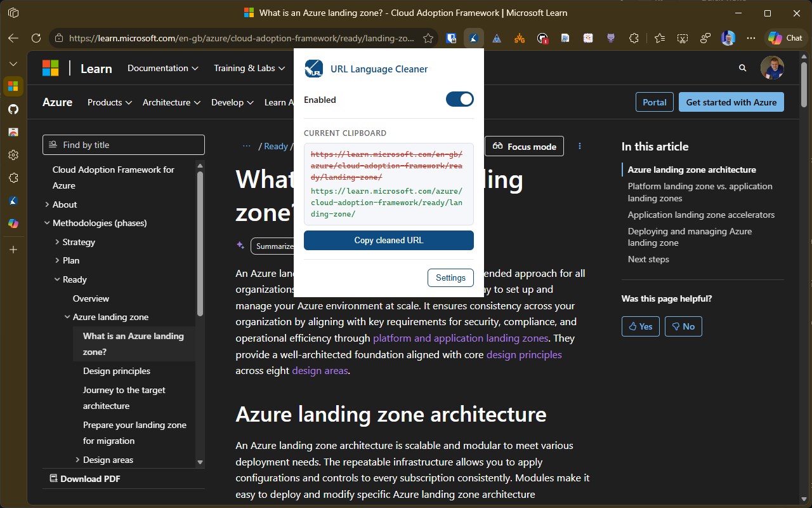Image resolution: width=812 pixels, height=508 pixels.
Task: Open the URL Language Cleaner extension icon
Action: (473, 38)
